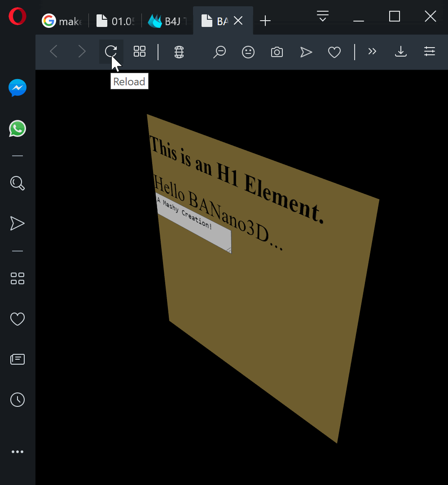Click the 'Hello BANano3D...' text
448x485 pixels.
click(218, 212)
